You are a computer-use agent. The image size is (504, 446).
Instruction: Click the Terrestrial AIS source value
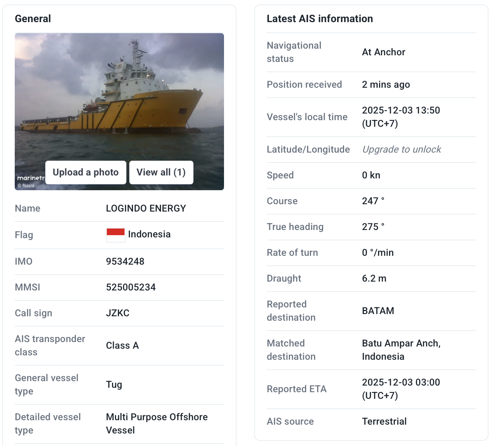(384, 421)
